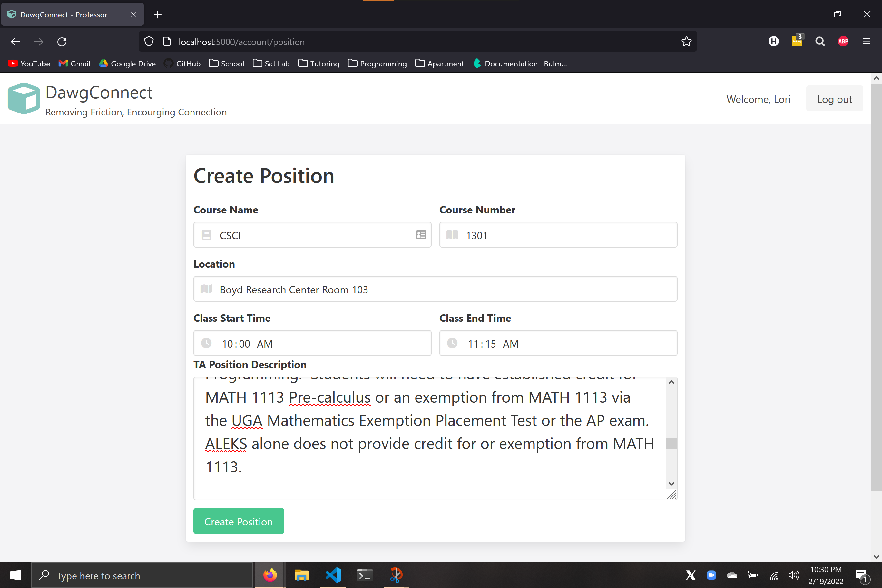Open Visual Studio Code from taskbar
The height and width of the screenshot is (588, 882).
pos(333,574)
